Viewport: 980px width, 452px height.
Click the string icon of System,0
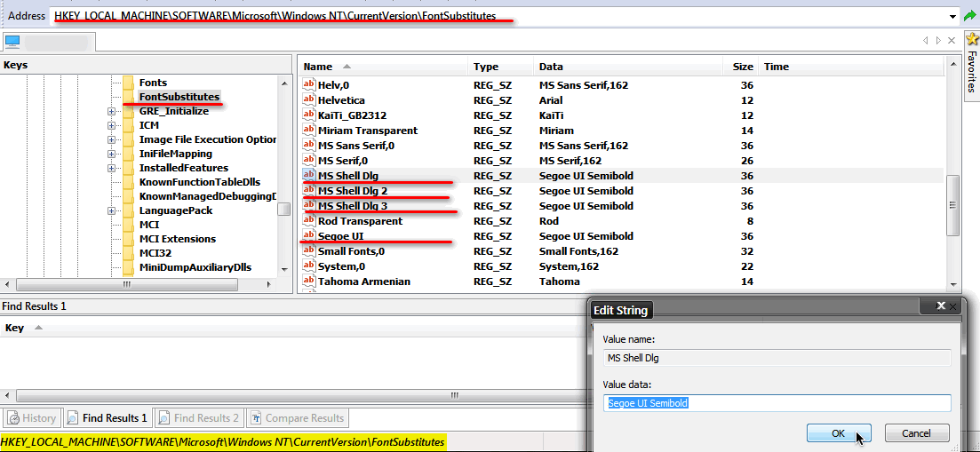point(309,266)
